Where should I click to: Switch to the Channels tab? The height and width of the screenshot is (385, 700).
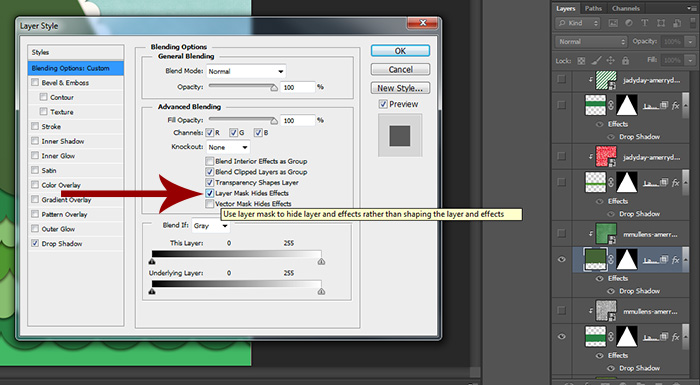point(625,8)
